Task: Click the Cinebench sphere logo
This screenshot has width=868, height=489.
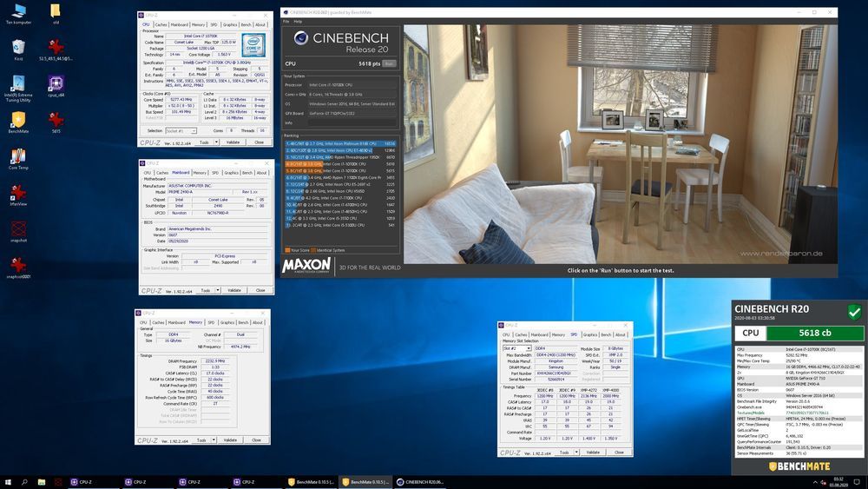Action: pyautogui.click(x=300, y=37)
